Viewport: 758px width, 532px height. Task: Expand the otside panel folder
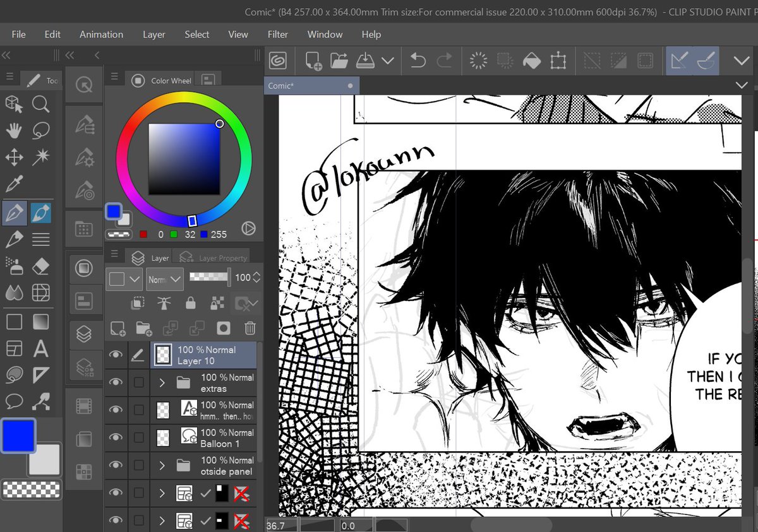[162, 465]
